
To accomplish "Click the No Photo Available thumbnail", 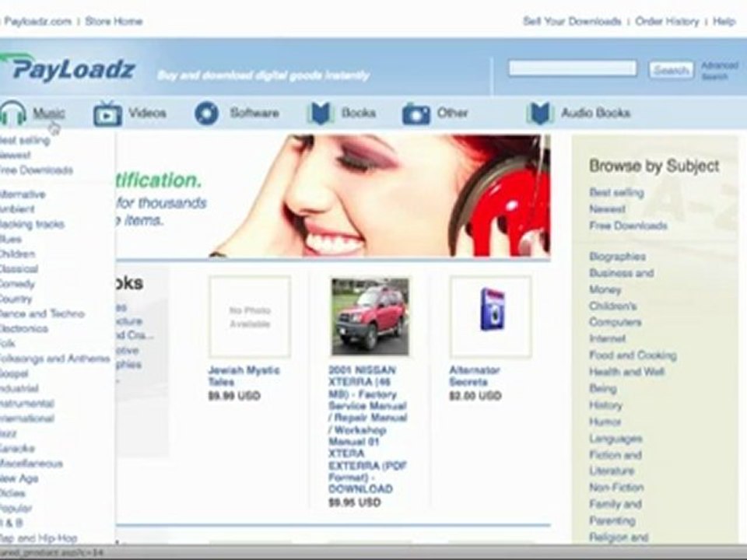I will pos(250,317).
